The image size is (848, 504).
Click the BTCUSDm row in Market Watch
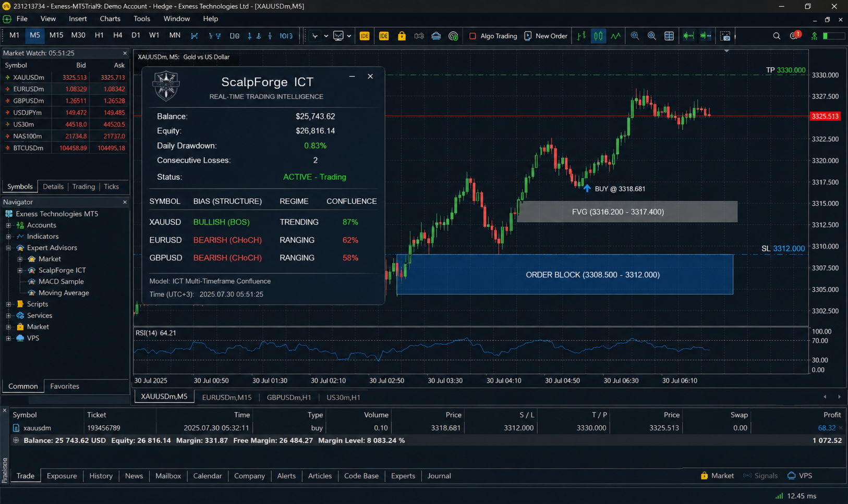coord(65,148)
